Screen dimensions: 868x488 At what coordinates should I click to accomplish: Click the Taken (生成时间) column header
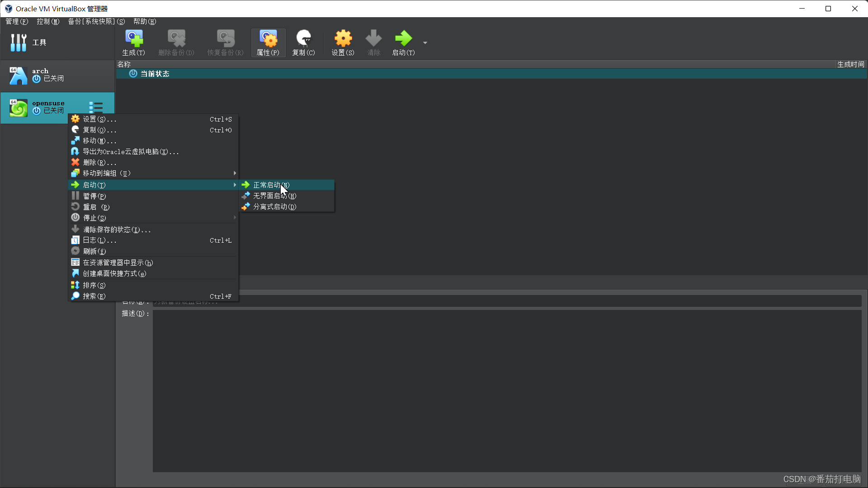click(x=850, y=65)
